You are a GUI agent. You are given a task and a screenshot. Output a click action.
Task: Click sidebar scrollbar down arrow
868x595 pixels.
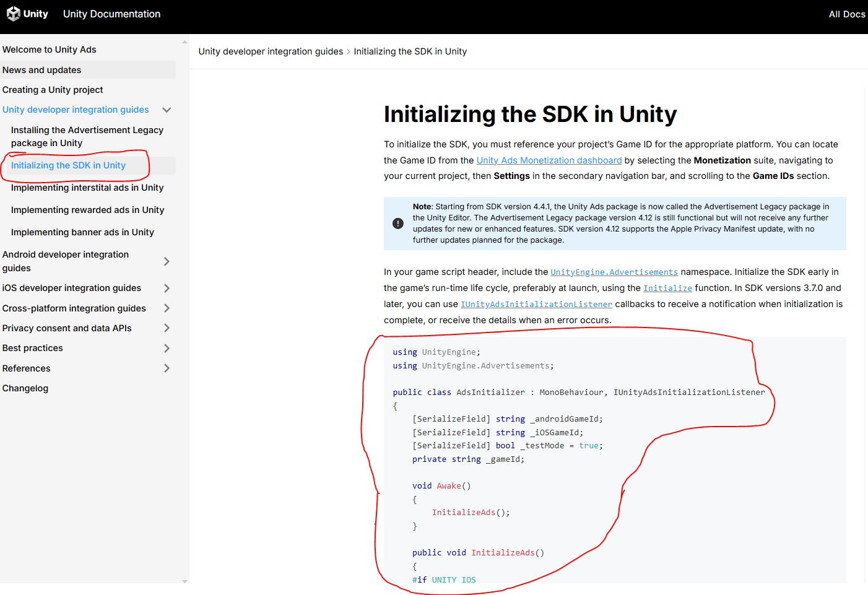click(184, 581)
